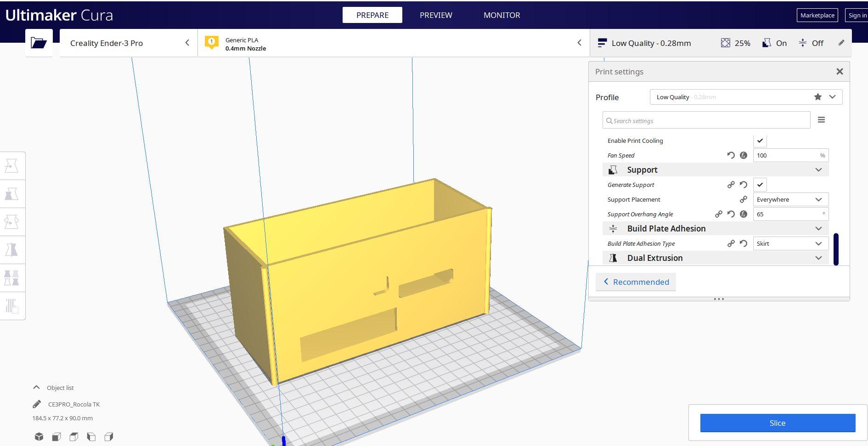Switch to left side view icon

[91, 436]
